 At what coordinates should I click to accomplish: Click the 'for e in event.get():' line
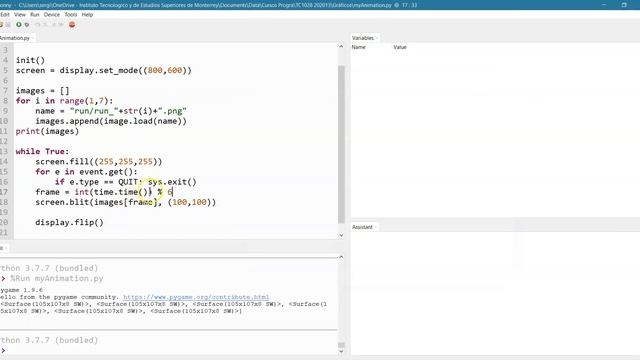click(86, 172)
